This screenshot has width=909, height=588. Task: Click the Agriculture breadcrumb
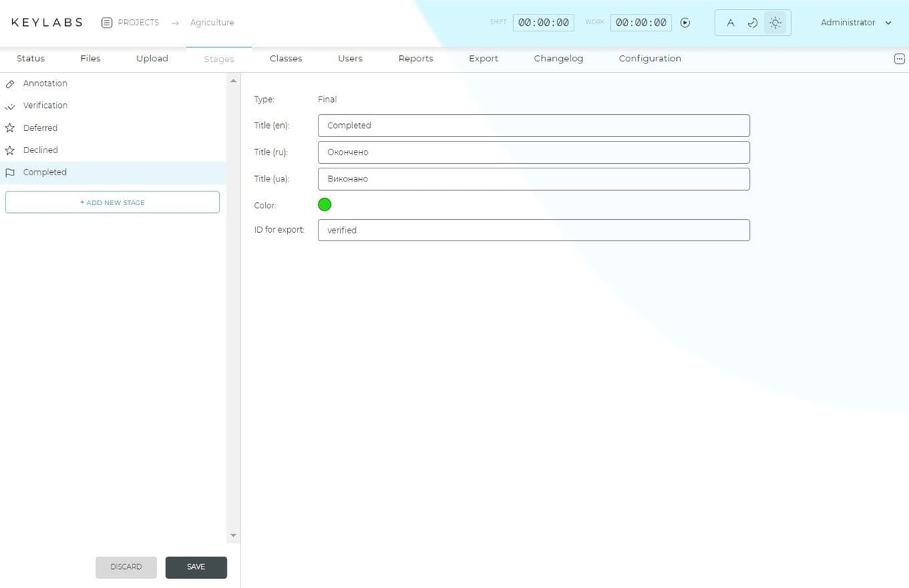212,23
